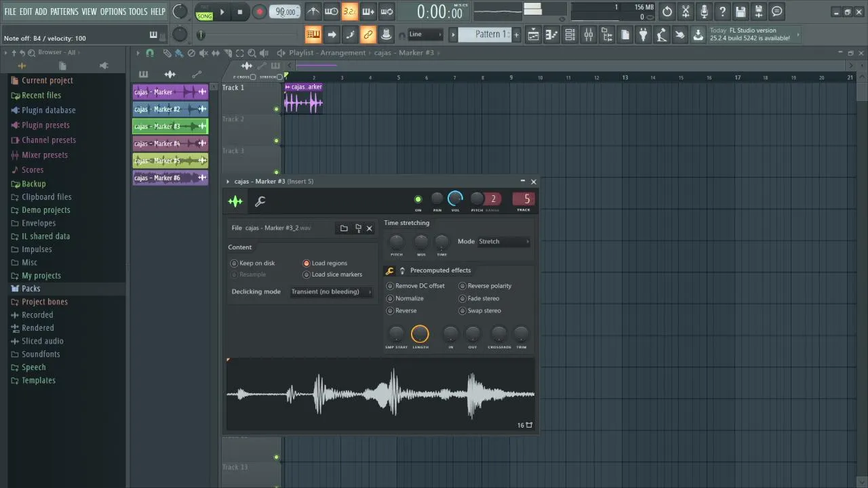The width and height of the screenshot is (868, 488).
Task: Select cajas - Marker #2 clip in picker
Action: (170, 109)
